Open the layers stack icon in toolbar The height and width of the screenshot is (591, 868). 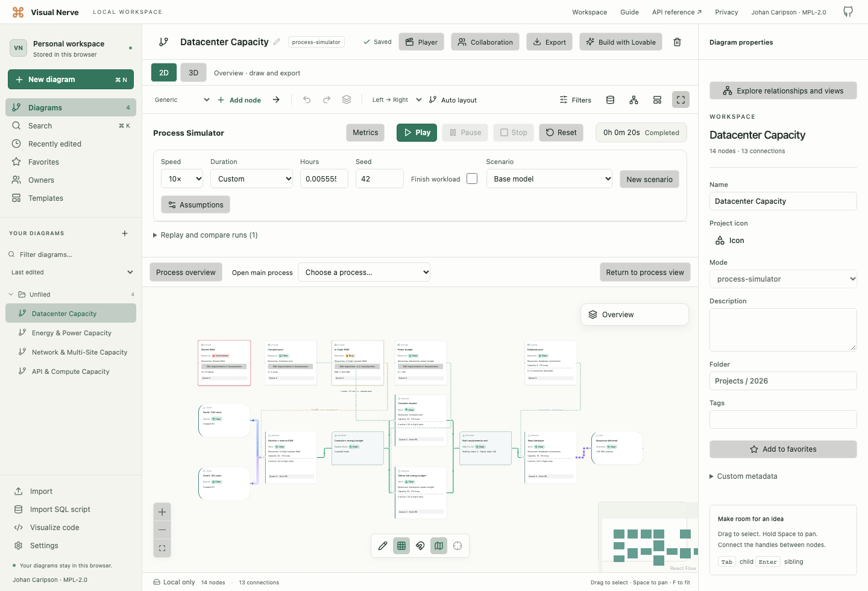347,100
